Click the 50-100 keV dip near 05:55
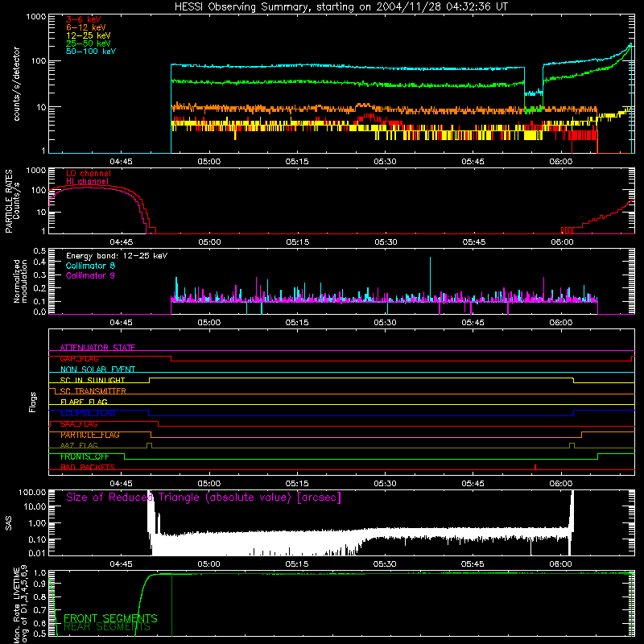Screen dimensions: 644x644 point(534,93)
